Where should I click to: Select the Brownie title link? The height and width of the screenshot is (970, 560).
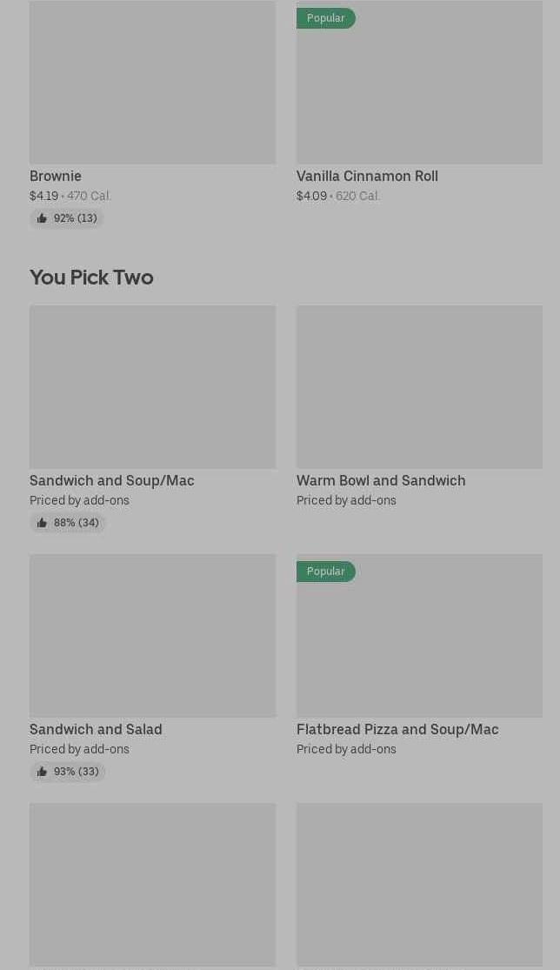coord(56,176)
